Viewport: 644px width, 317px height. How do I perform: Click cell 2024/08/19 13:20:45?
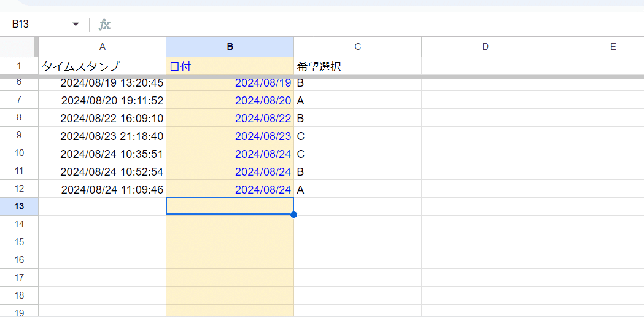click(x=103, y=84)
